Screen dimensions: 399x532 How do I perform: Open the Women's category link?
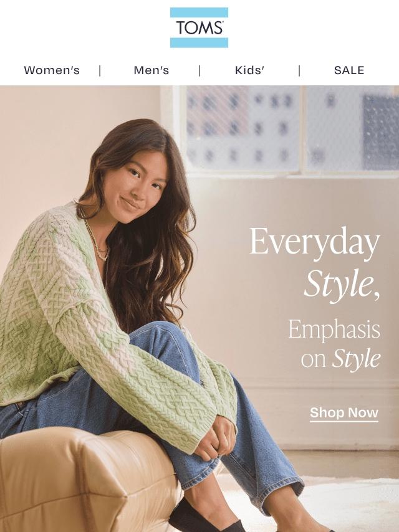[52, 70]
